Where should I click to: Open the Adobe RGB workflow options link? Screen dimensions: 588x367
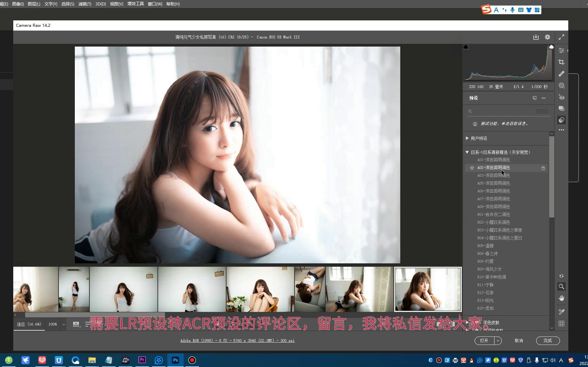(237, 340)
